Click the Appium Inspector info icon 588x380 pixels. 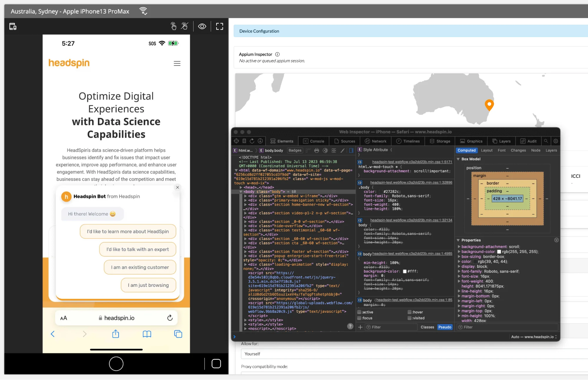pyautogui.click(x=277, y=54)
